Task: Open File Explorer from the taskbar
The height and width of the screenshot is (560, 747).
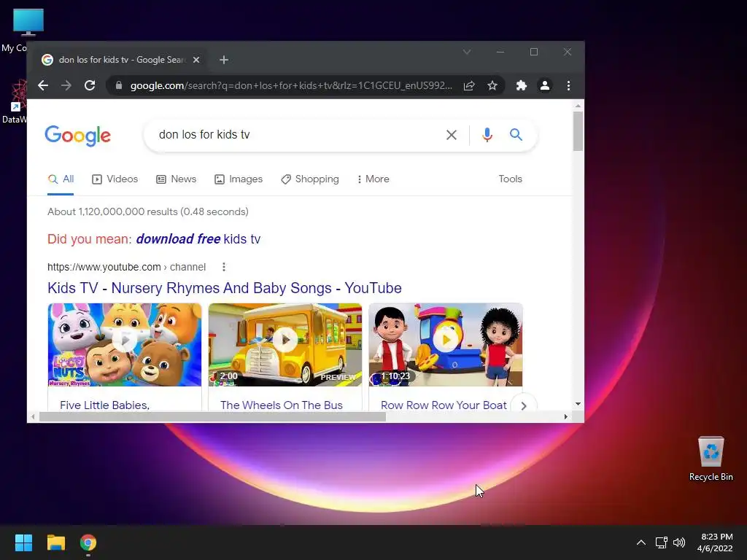Action: point(55,542)
